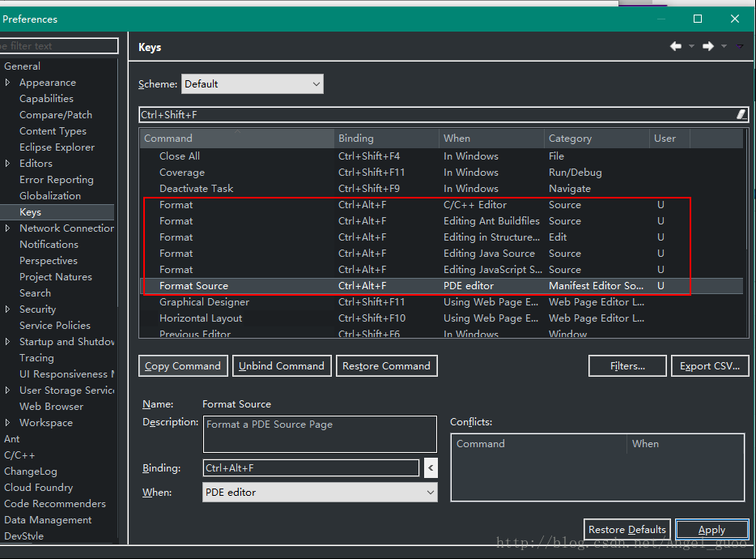Select C/C++ in the preferences tree

(19, 455)
